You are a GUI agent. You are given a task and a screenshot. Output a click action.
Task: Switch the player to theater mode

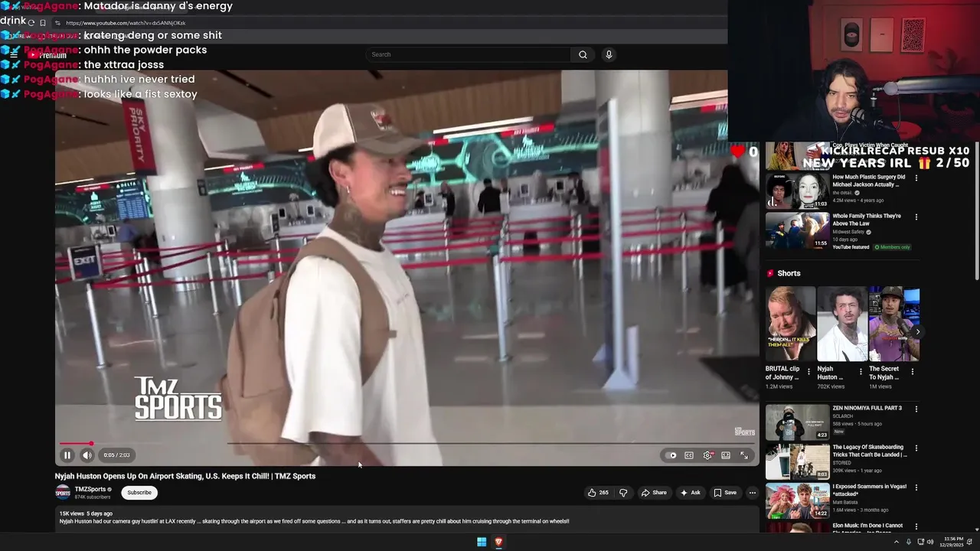726,455
